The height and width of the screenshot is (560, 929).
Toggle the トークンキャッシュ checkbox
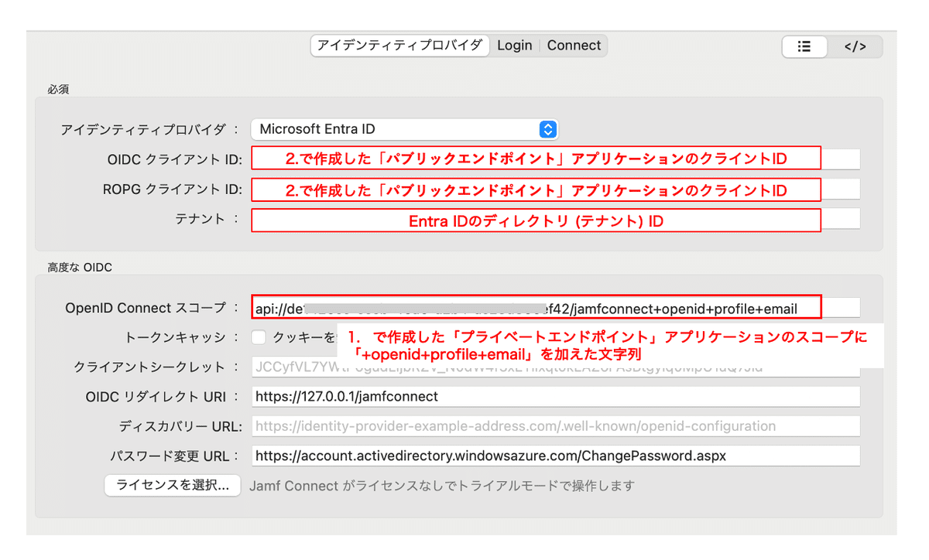point(259,337)
